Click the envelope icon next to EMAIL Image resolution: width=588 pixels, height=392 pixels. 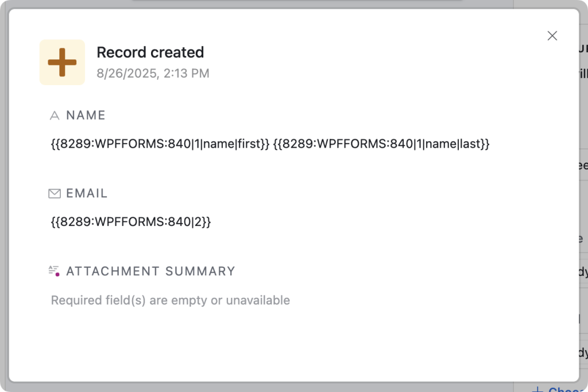coord(55,193)
